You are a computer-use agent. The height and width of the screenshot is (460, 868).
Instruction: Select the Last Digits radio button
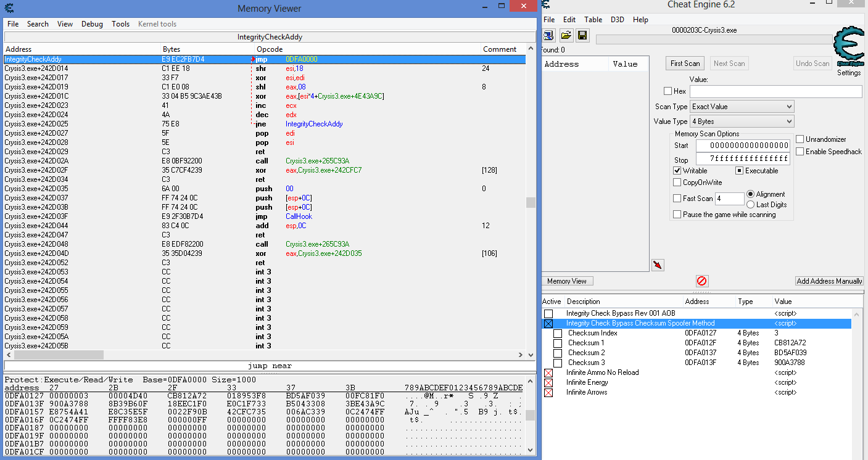(x=751, y=205)
